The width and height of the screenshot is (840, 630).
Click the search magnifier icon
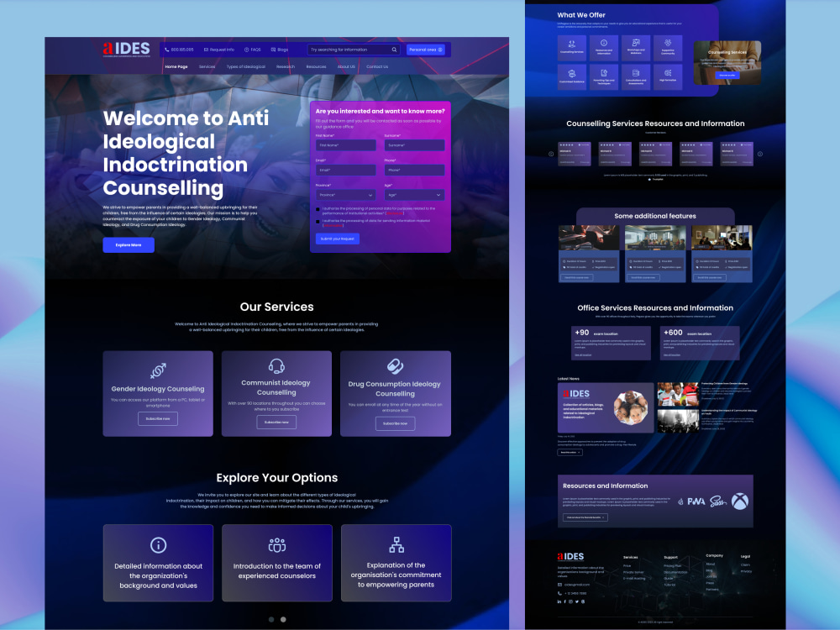pos(394,50)
